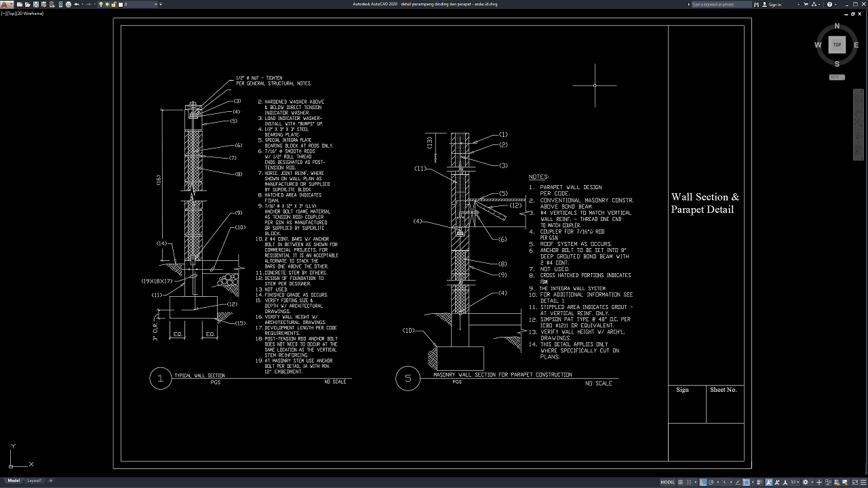The width and height of the screenshot is (868, 488).
Task: Toggle Ortho mode in the status bar
Action: [703, 482]
